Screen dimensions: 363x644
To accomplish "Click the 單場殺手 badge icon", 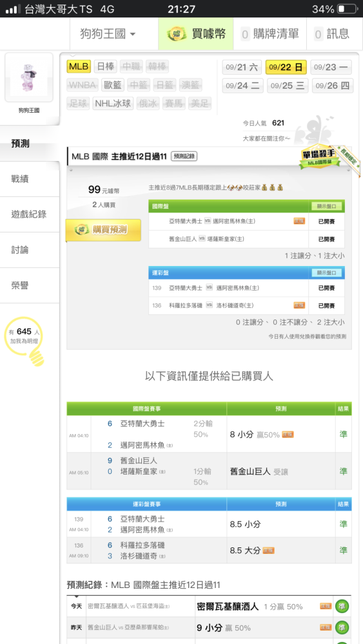I will click(320, 157).
